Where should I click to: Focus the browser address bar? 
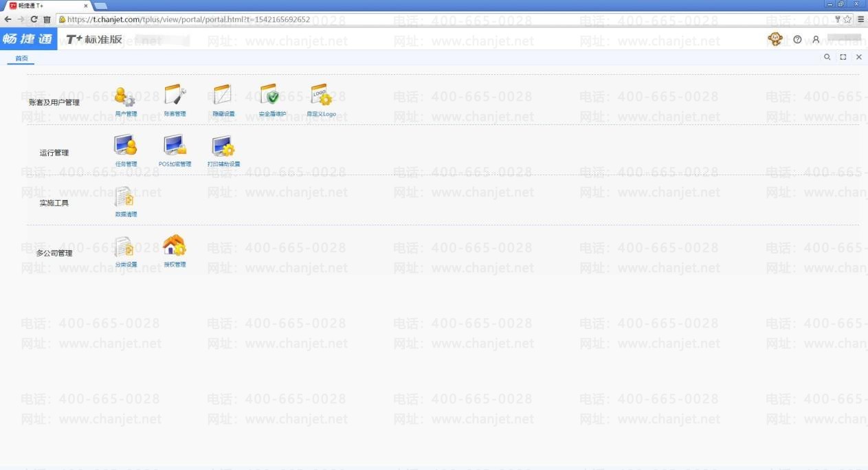pos(447,19)
